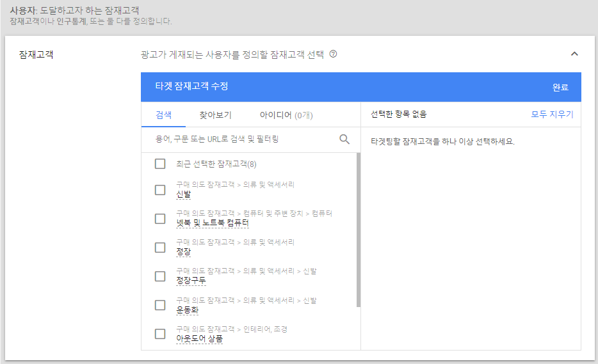
Task: Collapse the 잠재고객 section chevron
Action: 574,54
